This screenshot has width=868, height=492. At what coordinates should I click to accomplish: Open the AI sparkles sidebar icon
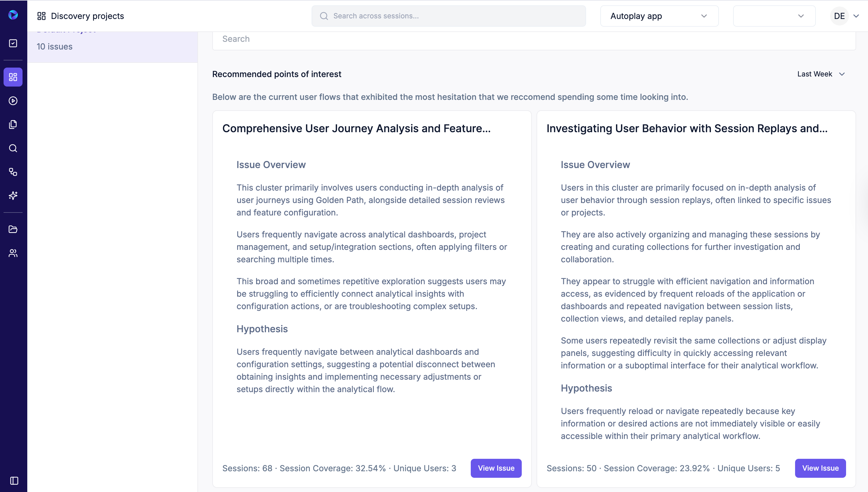(x=13, y=196)
